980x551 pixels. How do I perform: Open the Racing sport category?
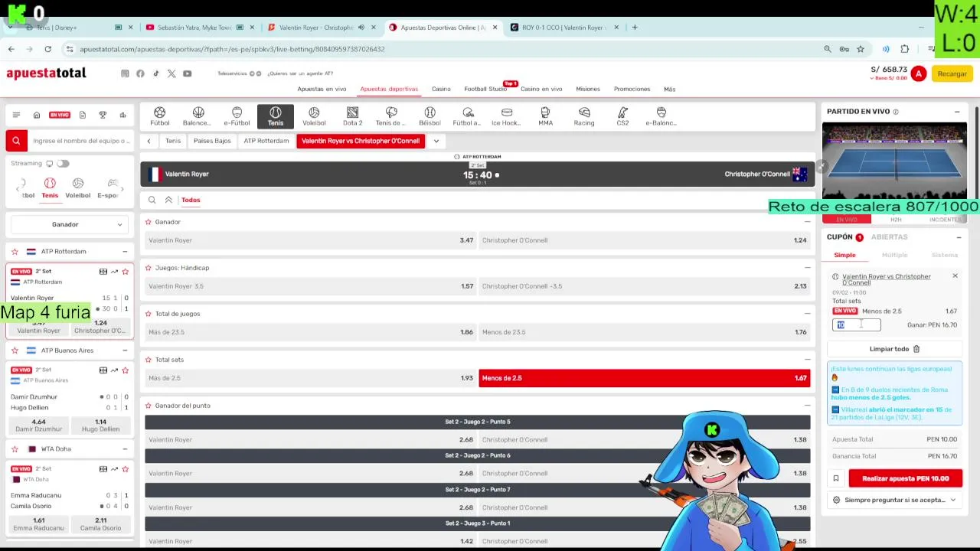[x=584, y=116]
